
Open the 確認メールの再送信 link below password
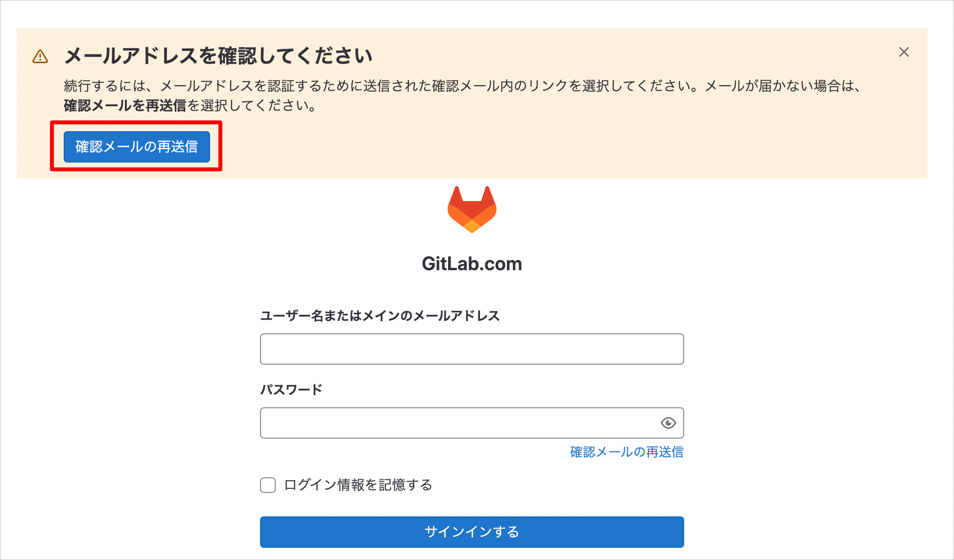[x=627, y=452]
